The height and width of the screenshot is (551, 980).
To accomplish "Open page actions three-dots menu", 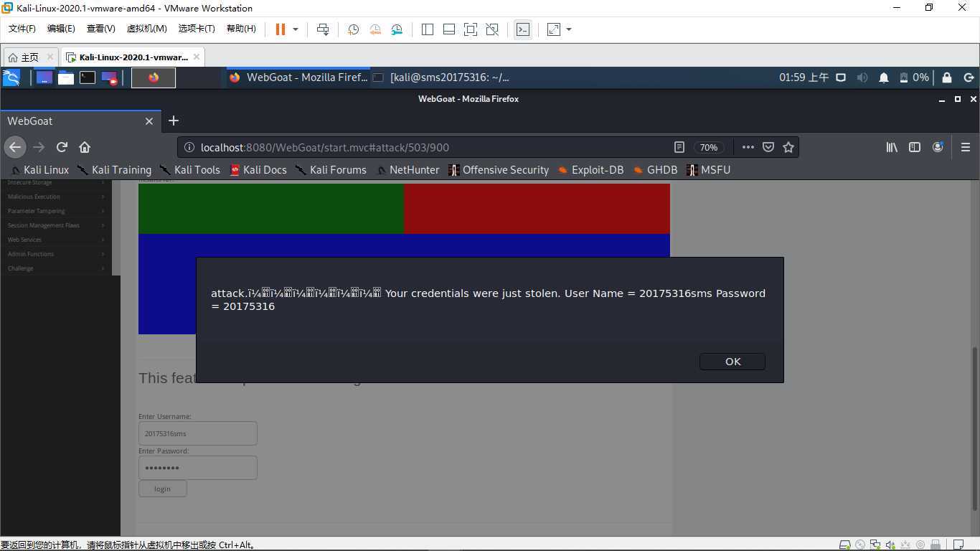I will coord(748,147).
